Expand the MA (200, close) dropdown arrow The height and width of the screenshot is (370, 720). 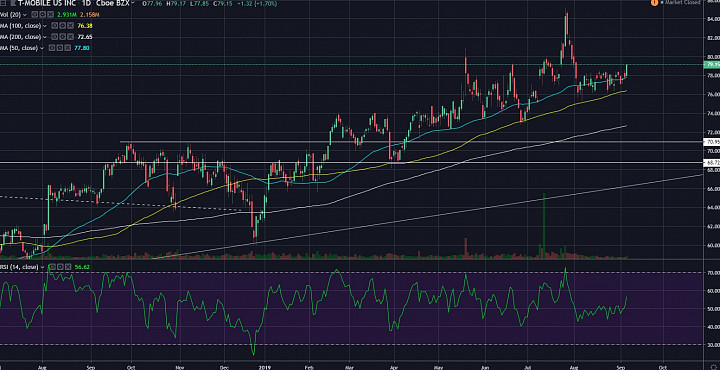[x=45, y=37]
